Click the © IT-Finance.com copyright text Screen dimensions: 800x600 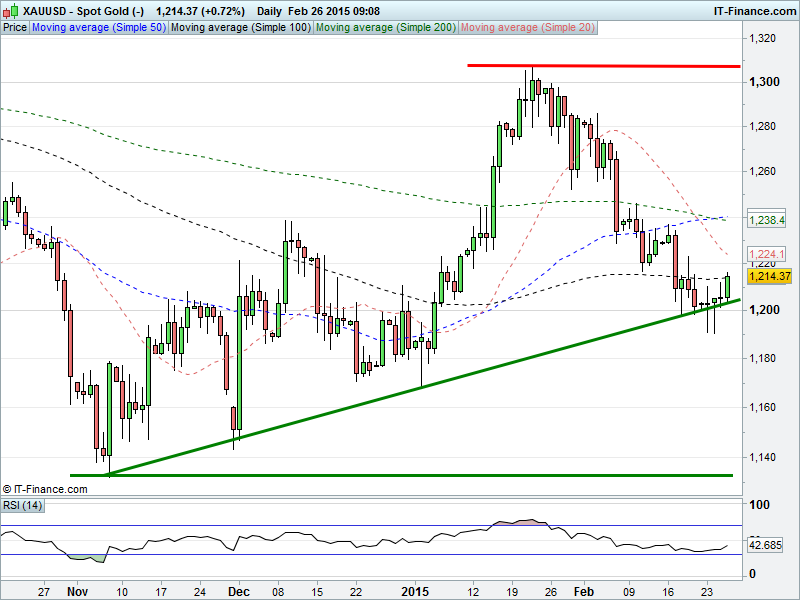pyautogui.click(x=43, y=489)
